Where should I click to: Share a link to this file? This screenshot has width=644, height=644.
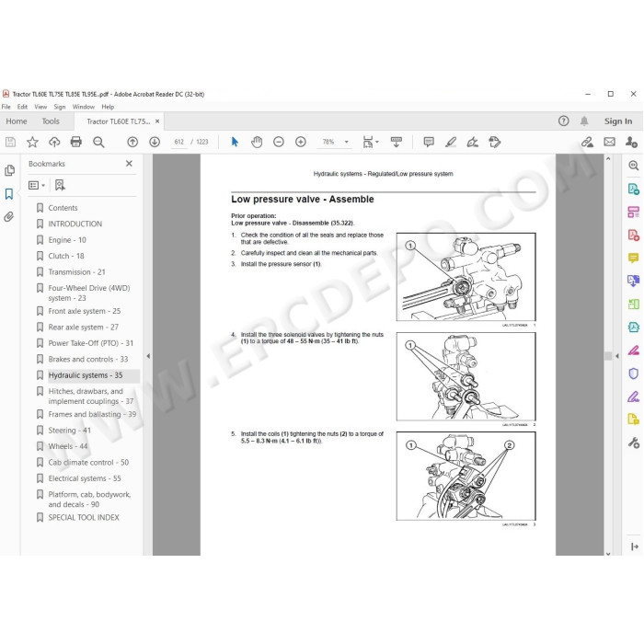pos(587,142)
